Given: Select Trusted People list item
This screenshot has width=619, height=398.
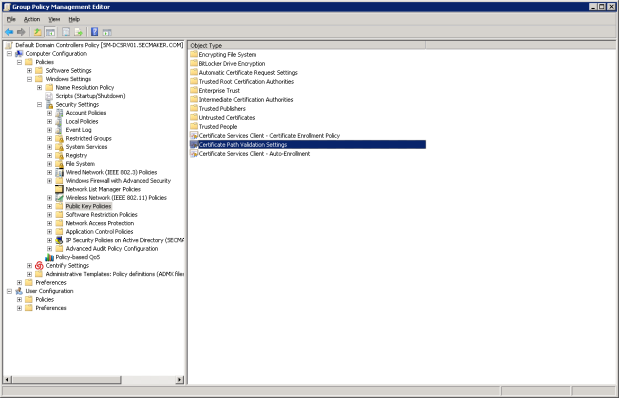Looking at the screenshot, I should click(218, 127).
